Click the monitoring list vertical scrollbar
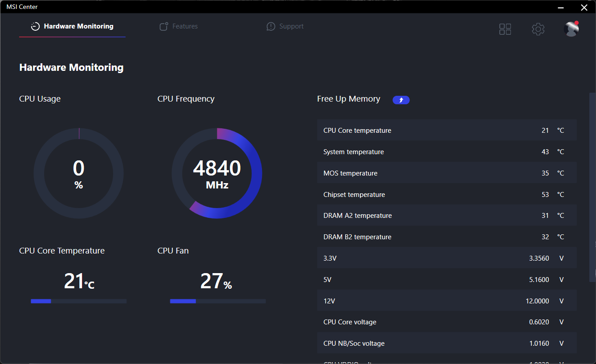The height and width of the screenshot is (364, 596). [x=592, y=187]
